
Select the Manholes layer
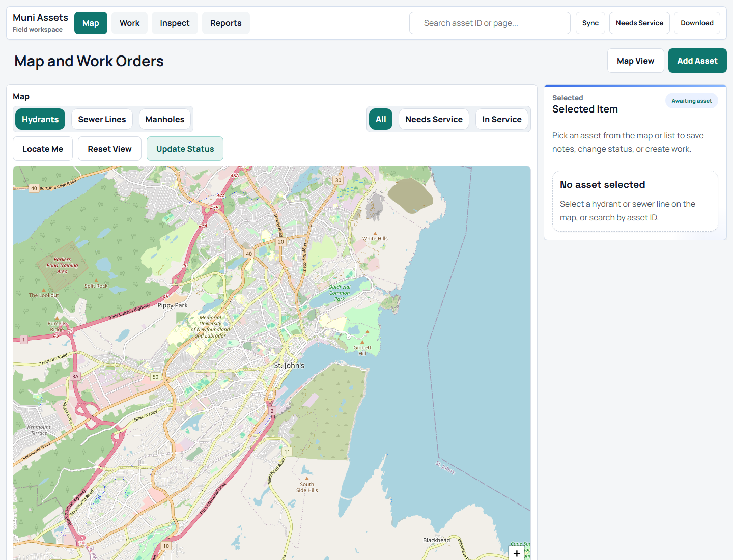click(x=165, y=119)
